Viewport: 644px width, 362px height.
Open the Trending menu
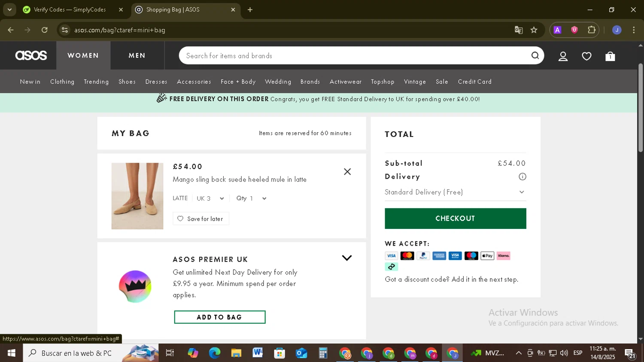pos(96,82)
